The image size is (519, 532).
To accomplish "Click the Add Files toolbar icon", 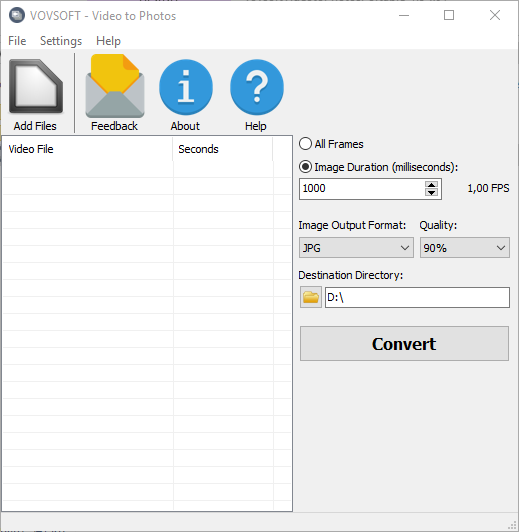I will (35, 87).
